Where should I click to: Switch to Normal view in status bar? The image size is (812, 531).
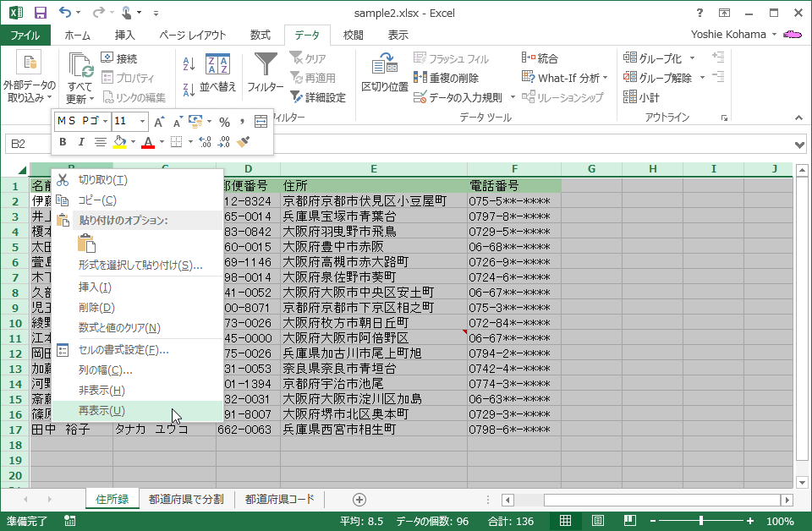click(566, 521)
